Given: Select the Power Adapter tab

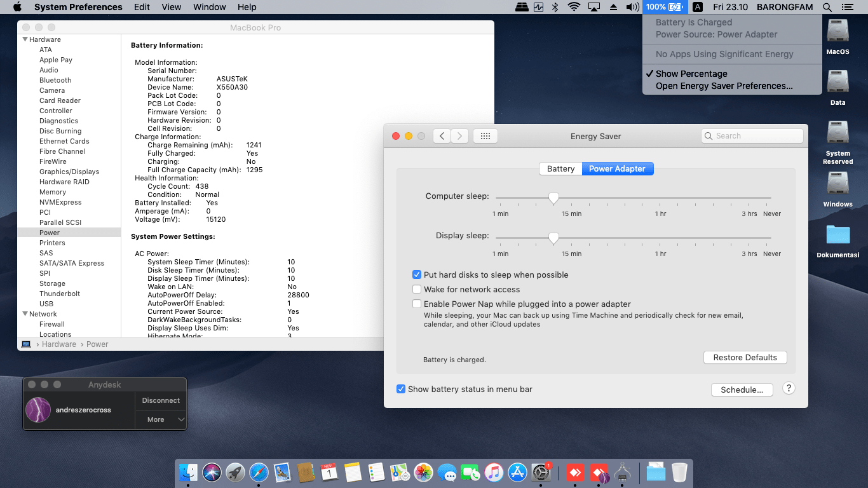Looking at the screenshot, I should [617, 168].
